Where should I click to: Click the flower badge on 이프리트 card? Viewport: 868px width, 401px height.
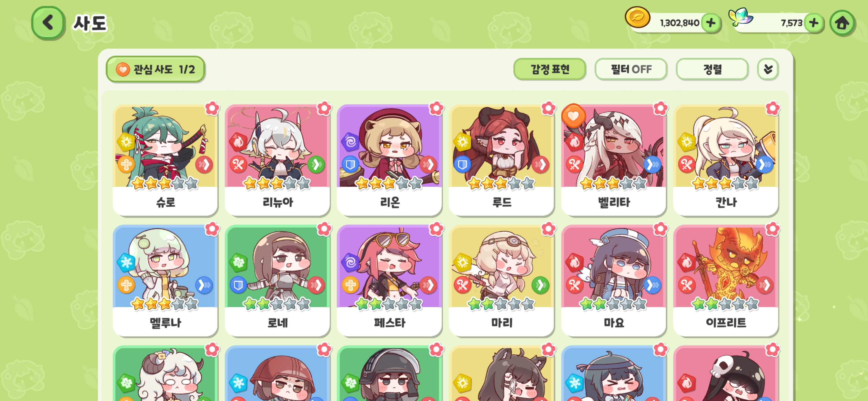coord(772,229)
